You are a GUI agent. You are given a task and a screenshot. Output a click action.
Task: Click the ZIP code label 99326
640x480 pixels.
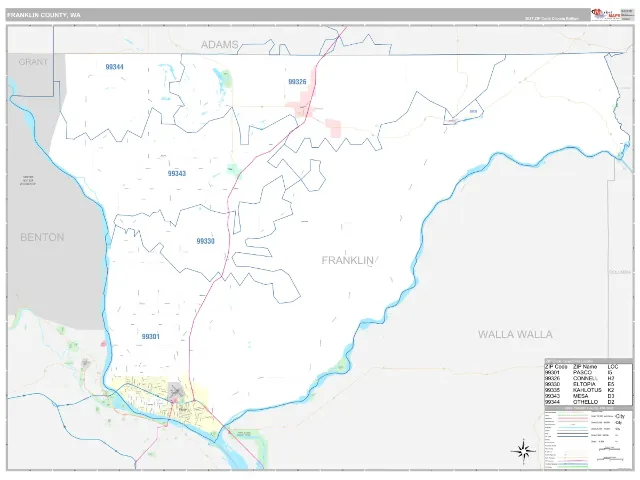(x=297, y=82)
